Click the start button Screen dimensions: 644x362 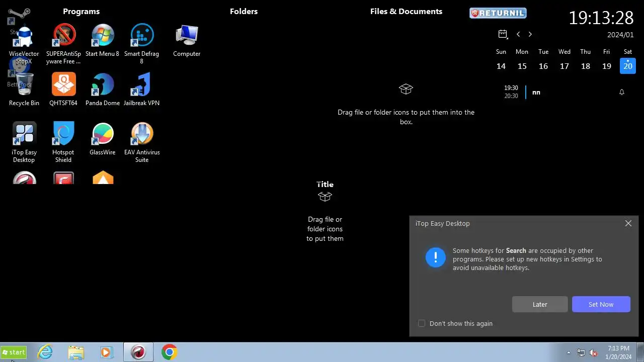[x=14, y=352]
